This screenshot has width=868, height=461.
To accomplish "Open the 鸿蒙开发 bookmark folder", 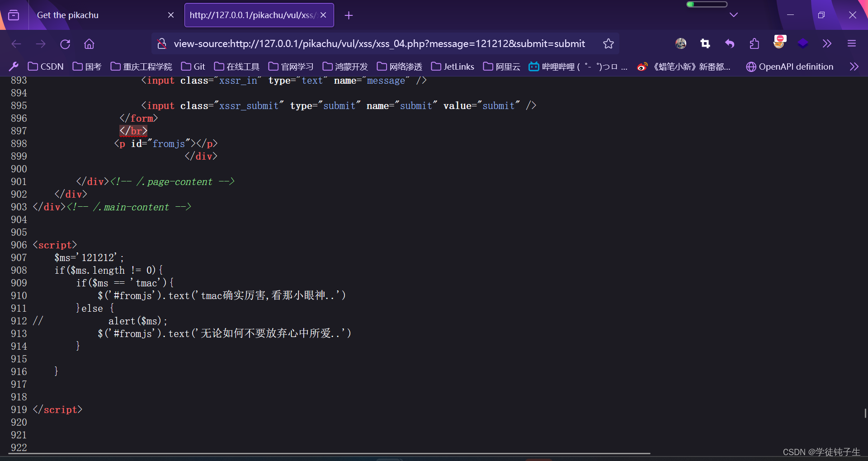I will pyautogui.click(x=345, y=67).
